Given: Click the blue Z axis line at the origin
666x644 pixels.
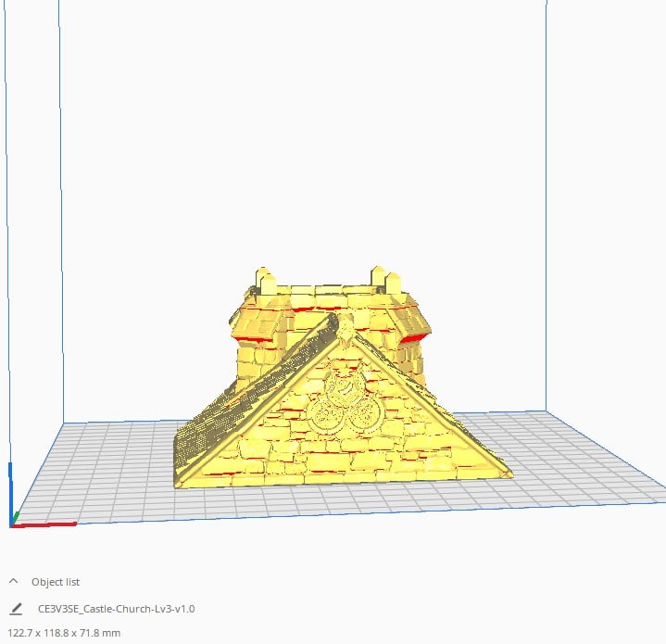Looking at the screenshot, I should 11,489.
